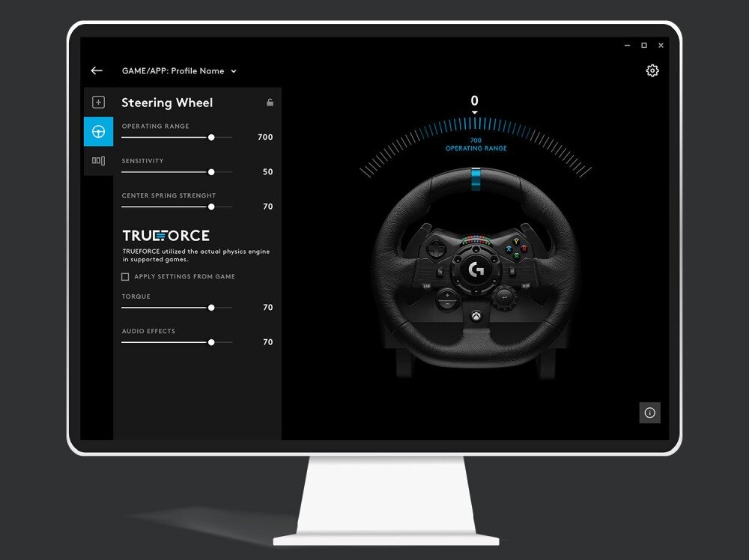The height and width of the screenshot is (560, 749).
Task: Select the steering wheel sidebar tab
Action: (98, 131)
